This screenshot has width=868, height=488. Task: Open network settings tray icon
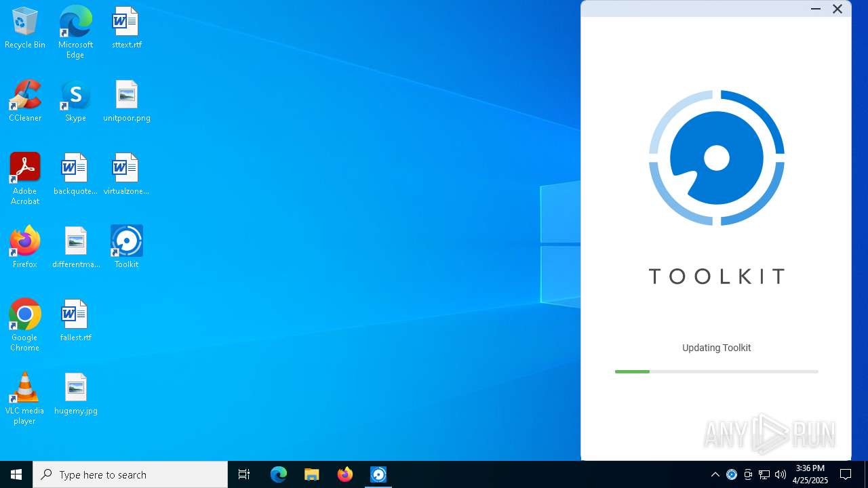(x=764, y=474)
